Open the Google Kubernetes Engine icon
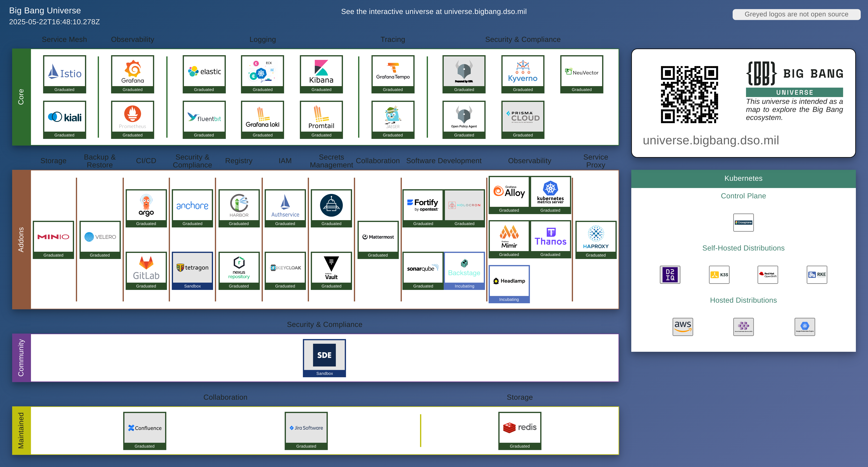868x467 pixels. pyautogui.click(x=805, y=327)
